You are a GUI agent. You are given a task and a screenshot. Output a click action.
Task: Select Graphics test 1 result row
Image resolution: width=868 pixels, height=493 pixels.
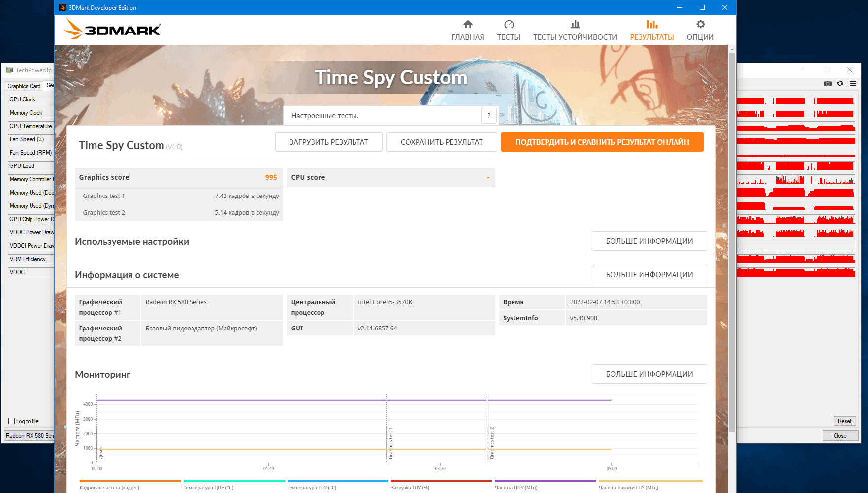(x=179, y=196)
